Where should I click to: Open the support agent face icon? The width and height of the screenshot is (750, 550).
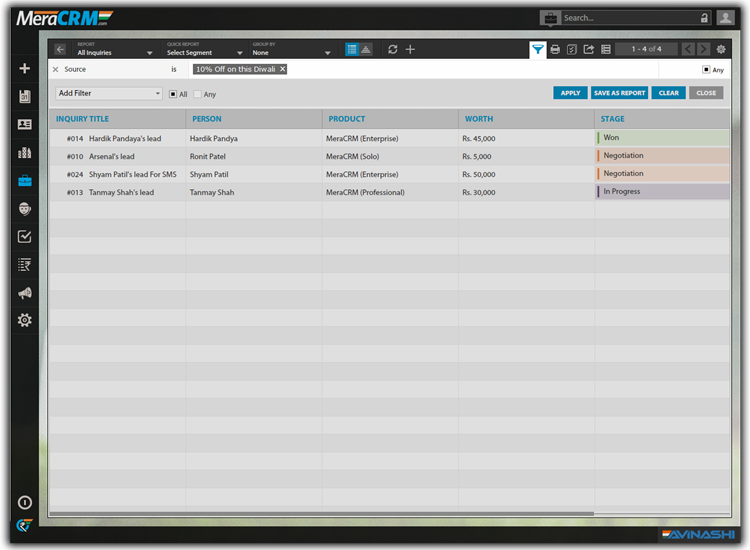pos(24,209)
